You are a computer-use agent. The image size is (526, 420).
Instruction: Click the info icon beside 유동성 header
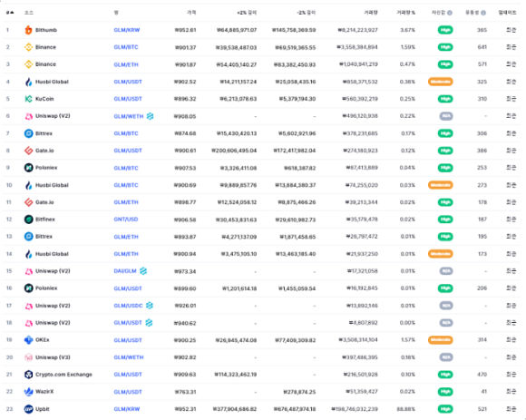click(x=483, y=13)
